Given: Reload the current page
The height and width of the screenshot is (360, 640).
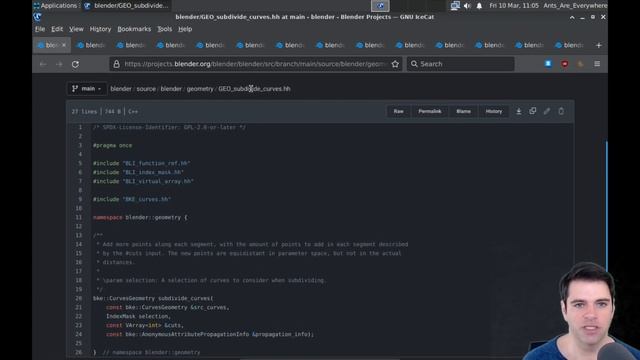Looking at the screenshot, I should pos(76,64).
